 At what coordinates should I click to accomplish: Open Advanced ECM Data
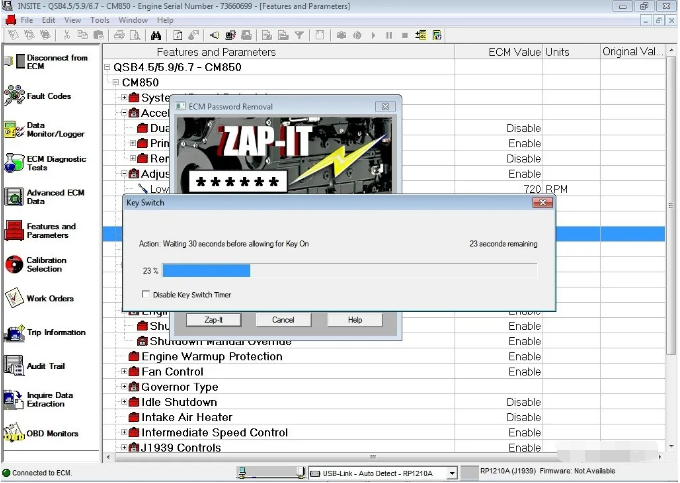click(x=44, y=196)
